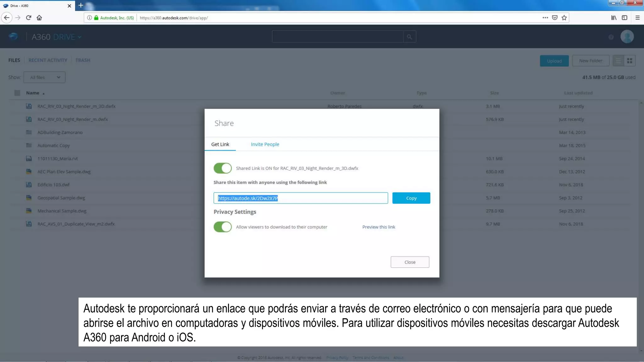Click file icon of AEC Plan Elev Sample.dwg
This screenshot has width=644, height=362.
[29, 172]
